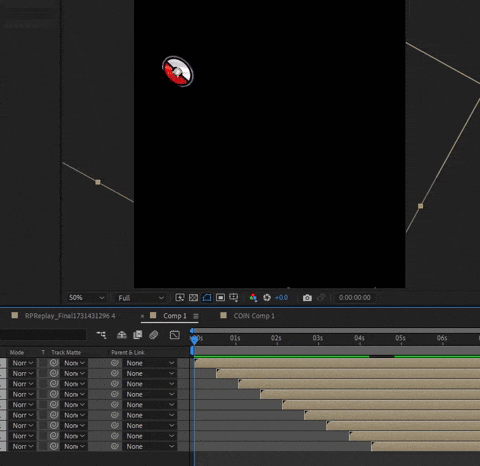
Task: Enable Frame Blending icon in timeline
Action: point(138,334)
